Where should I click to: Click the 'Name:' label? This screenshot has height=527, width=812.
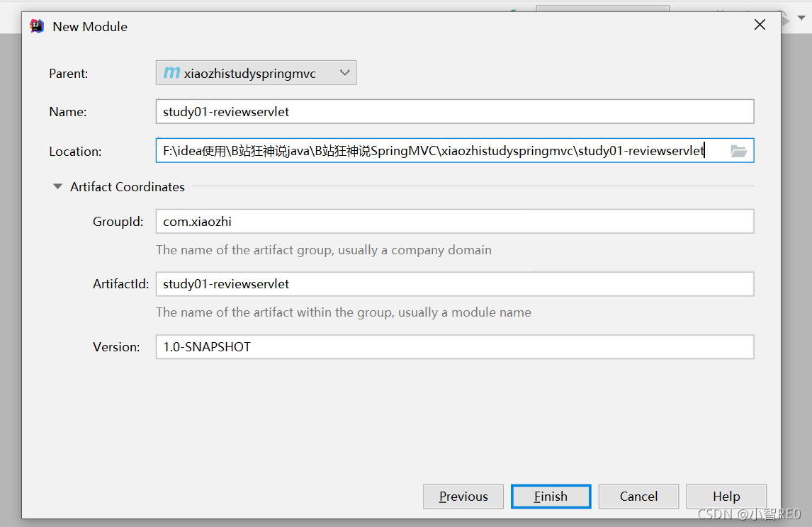point(68,112)
